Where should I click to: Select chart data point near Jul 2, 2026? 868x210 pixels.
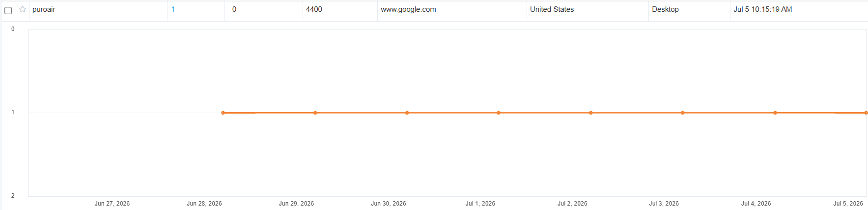point(591,113)
